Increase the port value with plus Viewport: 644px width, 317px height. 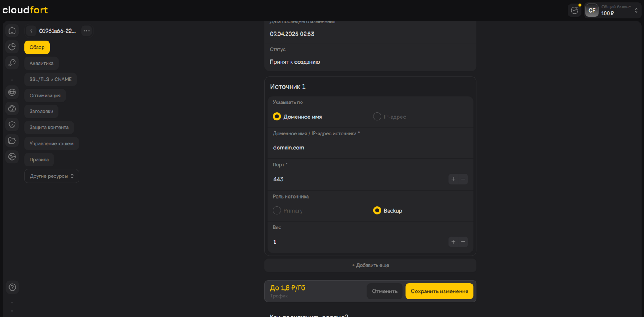click(x=453, y=179)
